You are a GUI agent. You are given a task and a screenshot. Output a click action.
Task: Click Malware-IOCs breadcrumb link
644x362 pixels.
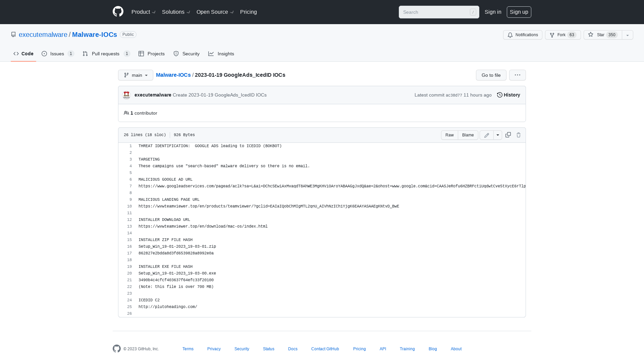click(x=173, y=75)
